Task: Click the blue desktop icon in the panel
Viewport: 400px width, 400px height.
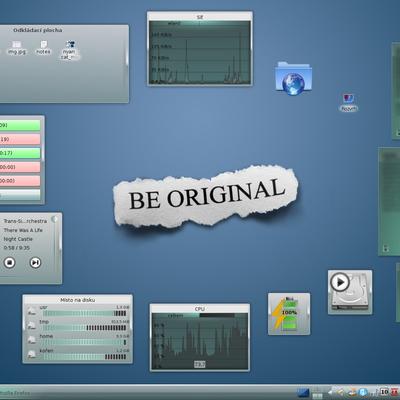Action: (x=303, y=393)
